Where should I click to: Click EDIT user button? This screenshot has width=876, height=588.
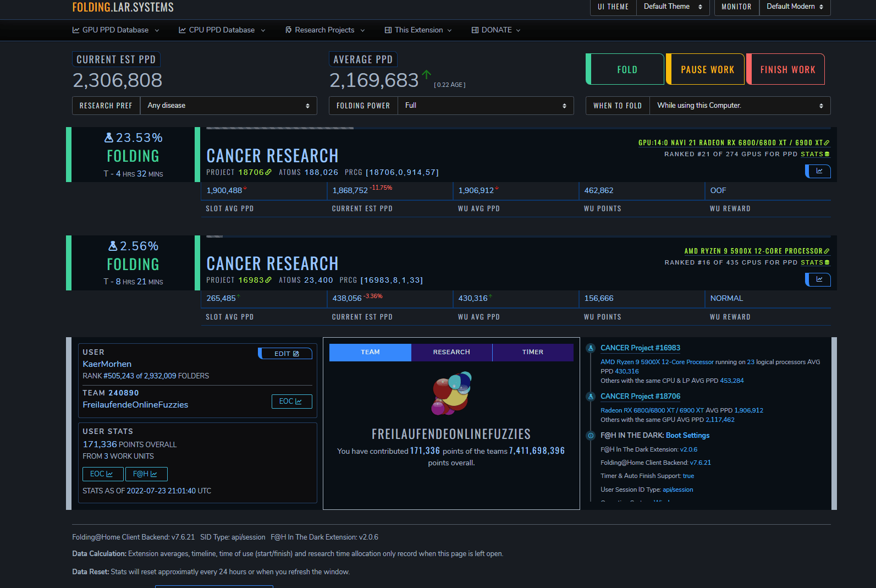click(x=286, y=354)
